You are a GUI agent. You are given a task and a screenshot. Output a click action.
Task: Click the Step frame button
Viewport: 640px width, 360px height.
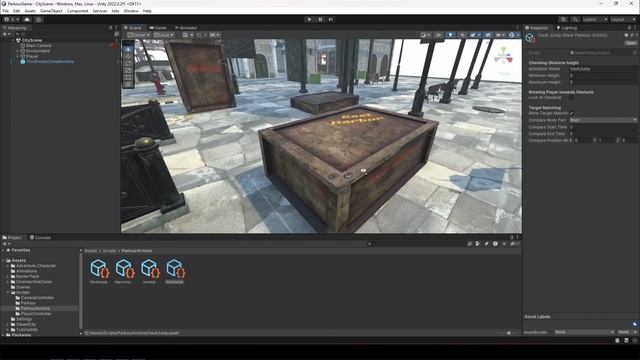coord(331,19)
